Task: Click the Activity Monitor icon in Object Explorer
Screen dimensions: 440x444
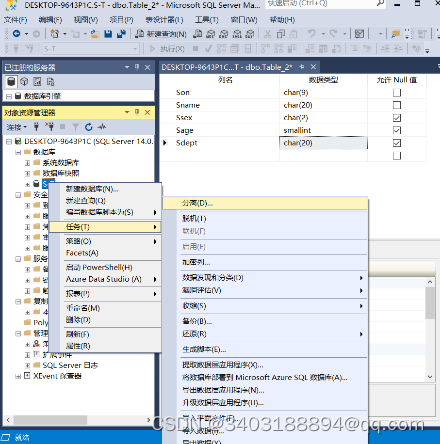Action: click(102, 127)
